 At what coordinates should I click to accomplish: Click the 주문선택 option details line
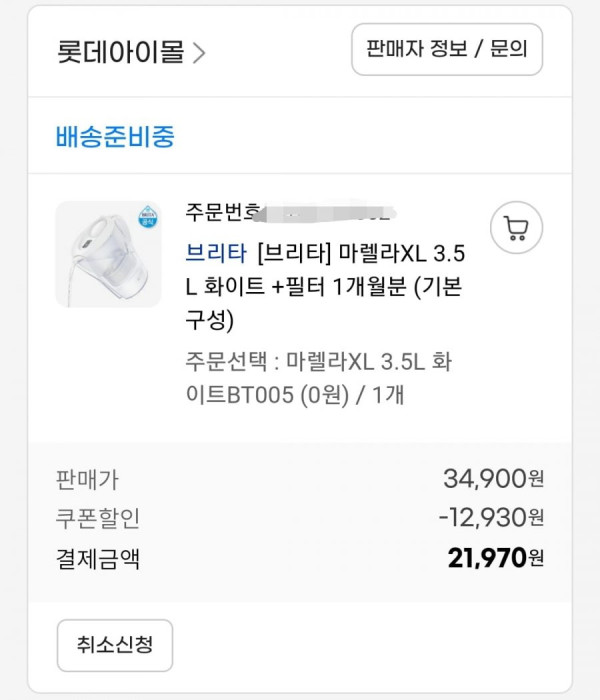319,378
